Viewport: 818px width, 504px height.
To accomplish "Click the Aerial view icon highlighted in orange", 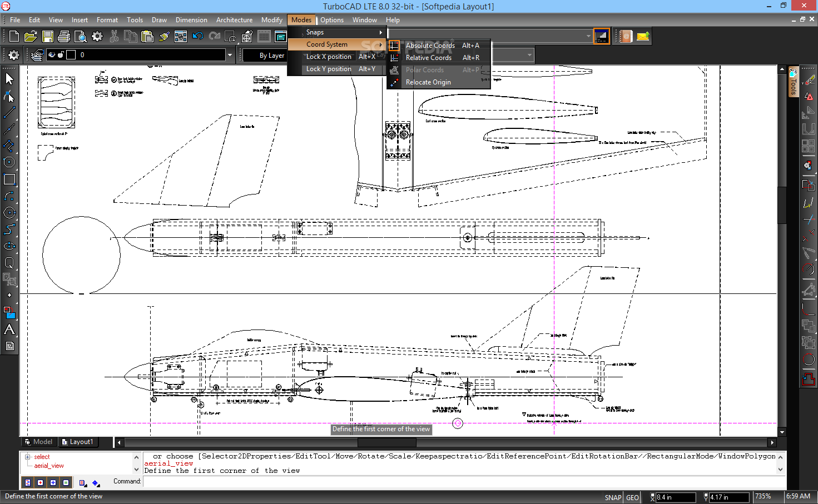I will [x=601, y=37].
